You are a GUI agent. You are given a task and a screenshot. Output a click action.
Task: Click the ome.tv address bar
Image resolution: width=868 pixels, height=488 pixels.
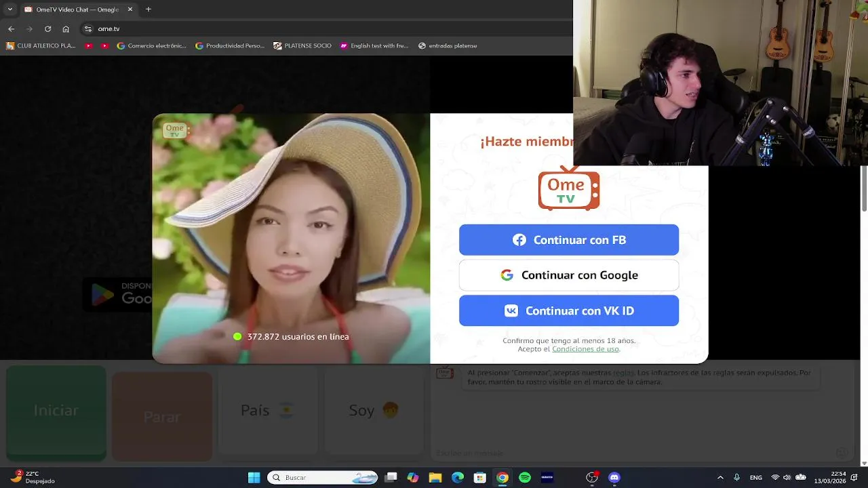coord(325,29)
